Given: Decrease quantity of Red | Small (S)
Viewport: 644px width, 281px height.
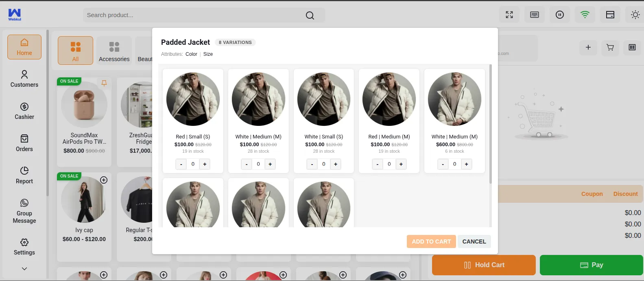Looking at the screenshot, I should (x=181, y=164).
